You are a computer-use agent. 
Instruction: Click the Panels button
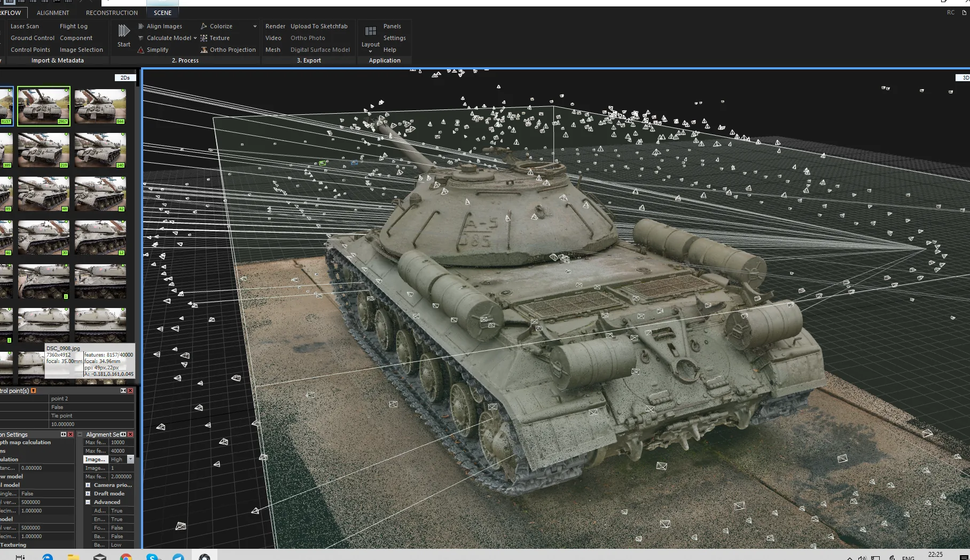click(x=392, y=26)
